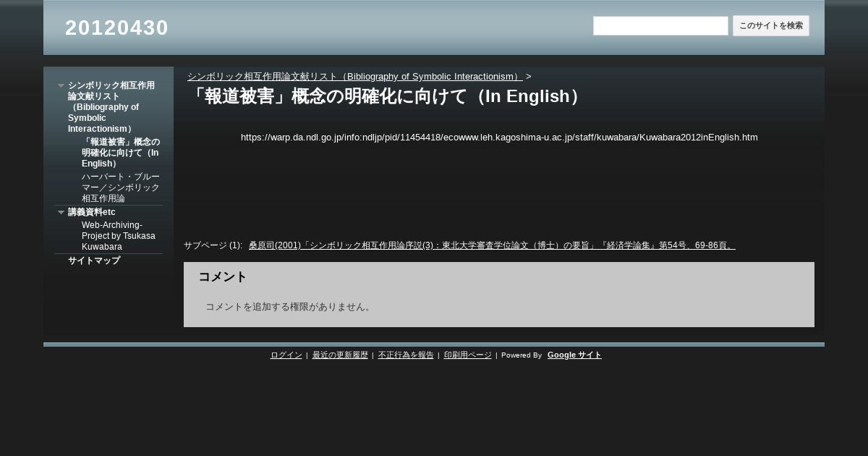Click the page heading 「報道被害」概念の明確化に向けて
This screenshot has height=456, width=868.
pyautogui.click(x=388, y=96)
